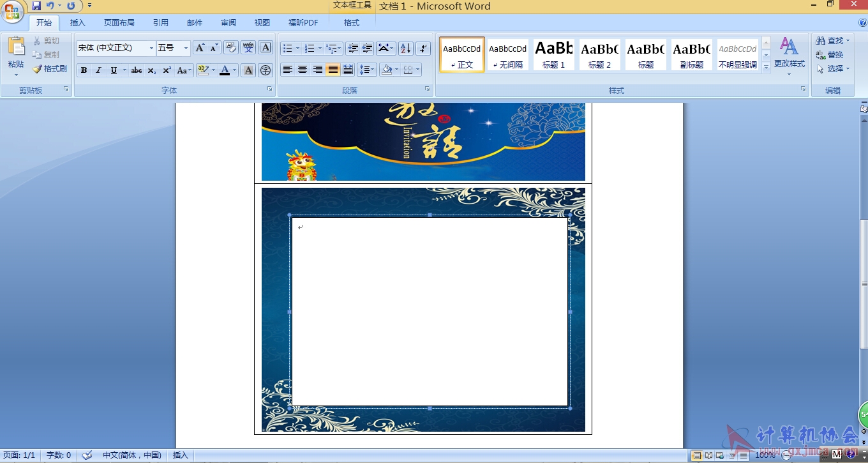Clear formatting with the eraser icon

click(230, 48)
